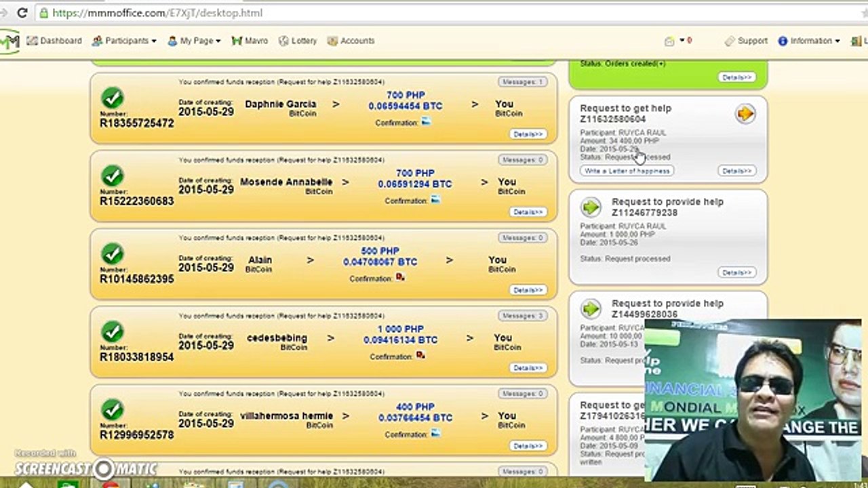Open Messages on Mosende Annabelle's order
This screenshot has height=488, width=868.
pos(522,160)
